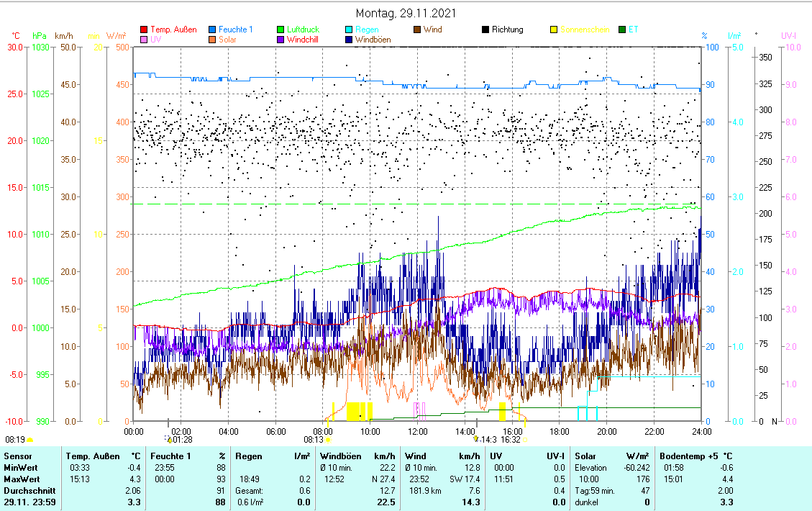812x511 pixels.
Task: Click the Feuchte maximum value 93
Action: [221, 479]
